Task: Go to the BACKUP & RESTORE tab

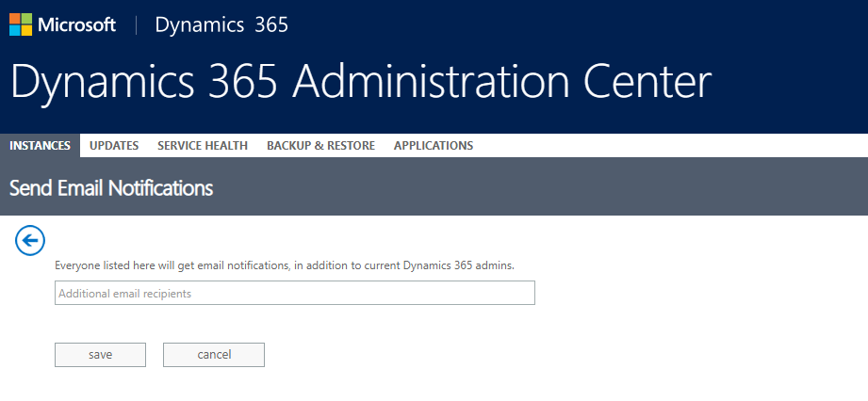Action: pyautogui.click(x=320, y=146)
